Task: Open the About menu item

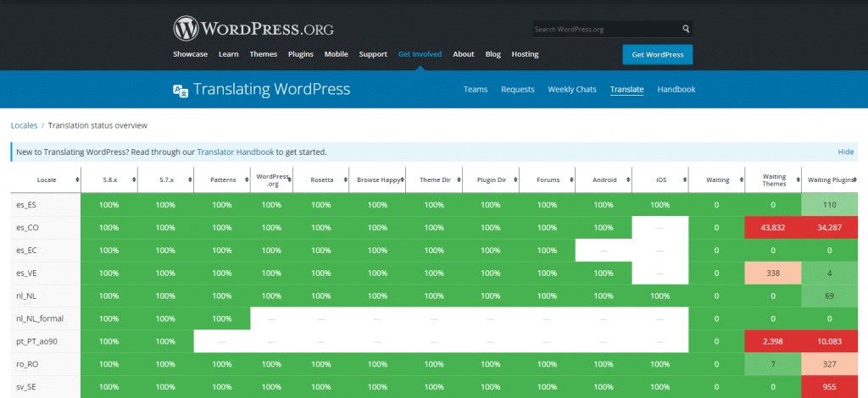Action: (x=464, y=54)
